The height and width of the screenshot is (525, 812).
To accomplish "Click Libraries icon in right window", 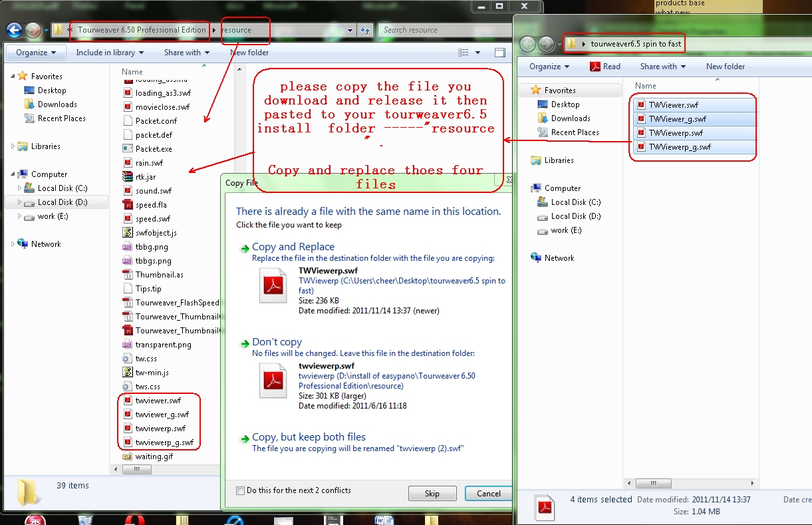I will point(536,160).
